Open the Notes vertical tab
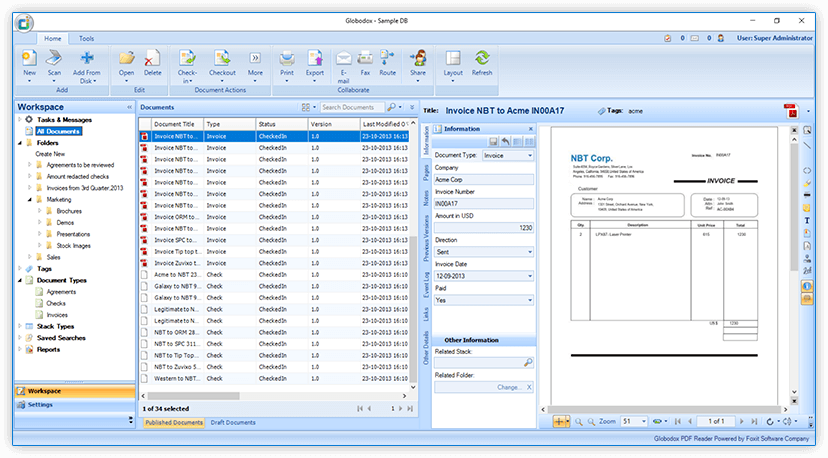This screenshot has height=458, width=828. click(x=426, y=198)
